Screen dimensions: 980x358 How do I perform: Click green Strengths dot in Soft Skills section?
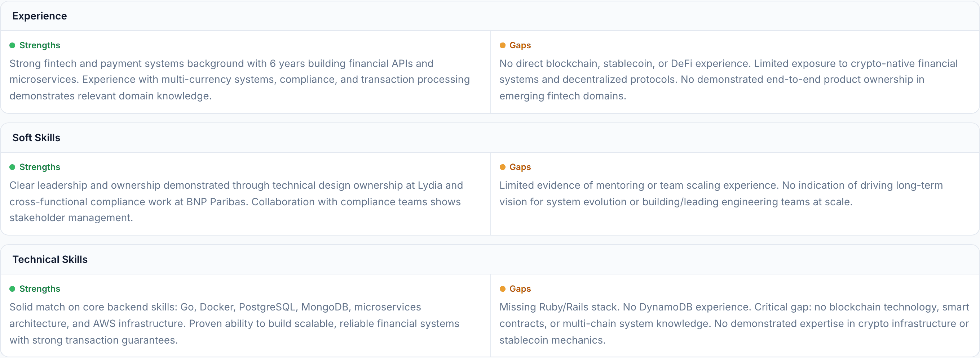tap(12, 167)
